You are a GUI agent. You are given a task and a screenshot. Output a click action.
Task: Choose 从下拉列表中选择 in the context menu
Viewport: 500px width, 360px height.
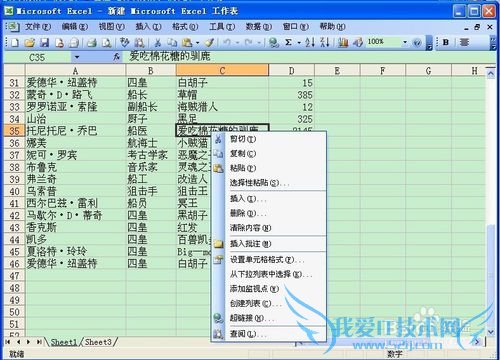coord(269,274)
